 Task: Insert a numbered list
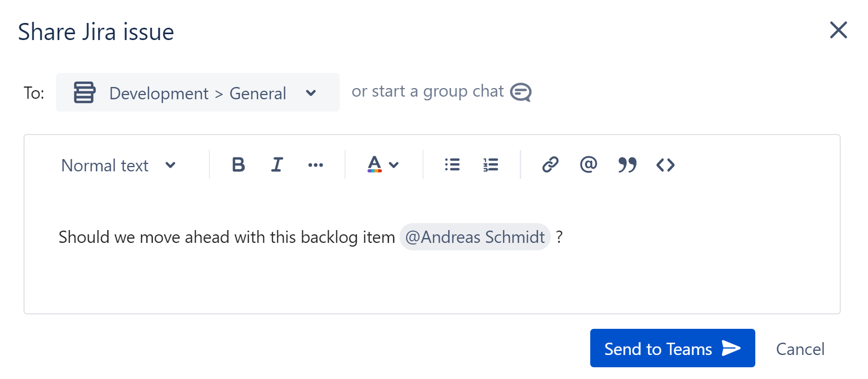[490, 165]
